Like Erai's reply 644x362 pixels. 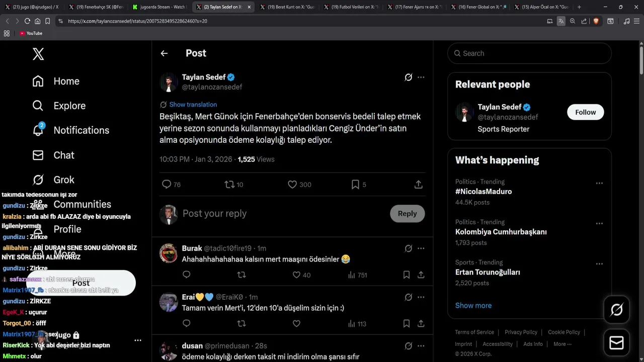click(296, 324)
